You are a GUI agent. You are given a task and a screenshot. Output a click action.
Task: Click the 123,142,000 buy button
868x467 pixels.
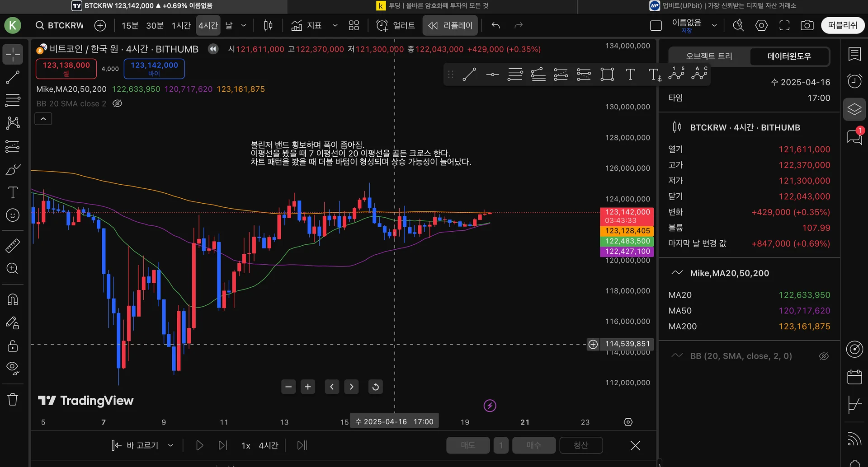tap(154, 69)
